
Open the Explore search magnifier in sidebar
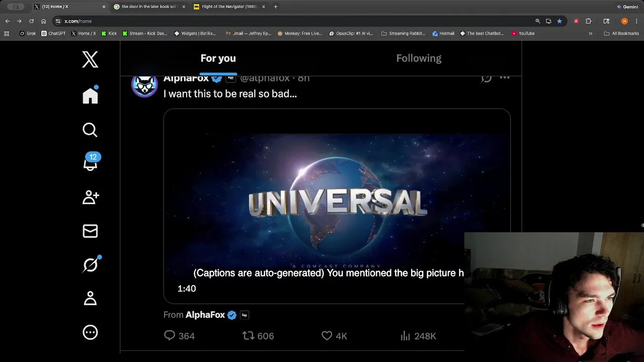tap(90, 130)
